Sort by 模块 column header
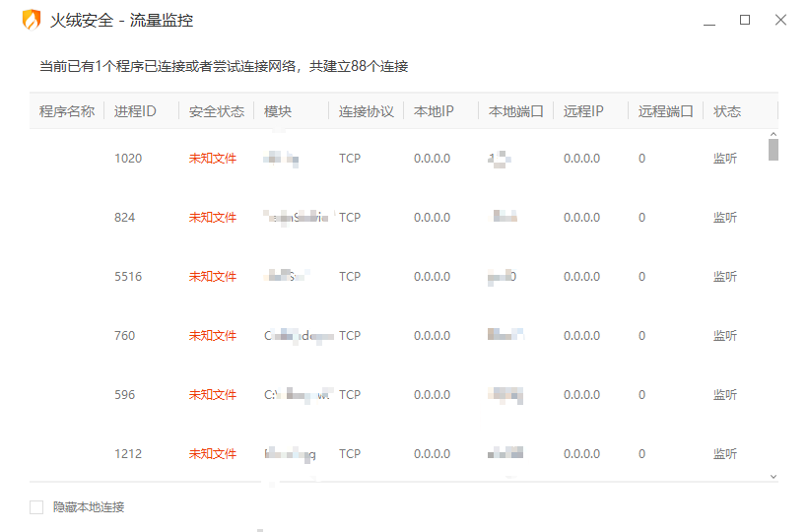Image resolution: width=808 pixels, height=532 pixels. coord(278,111)
